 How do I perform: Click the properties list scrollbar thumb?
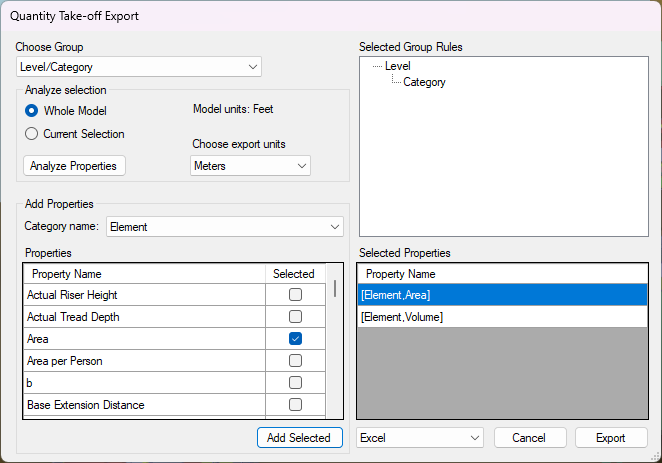[335, 288]
